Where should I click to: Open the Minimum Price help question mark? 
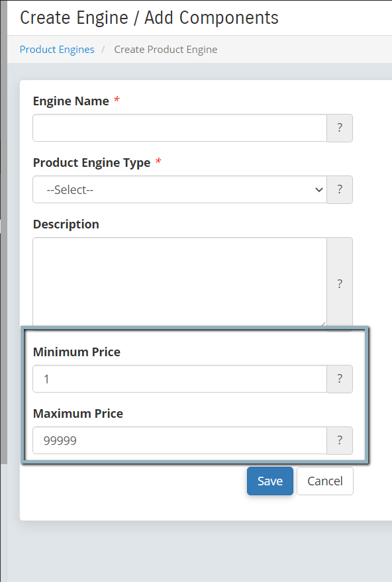pos(340,379)
